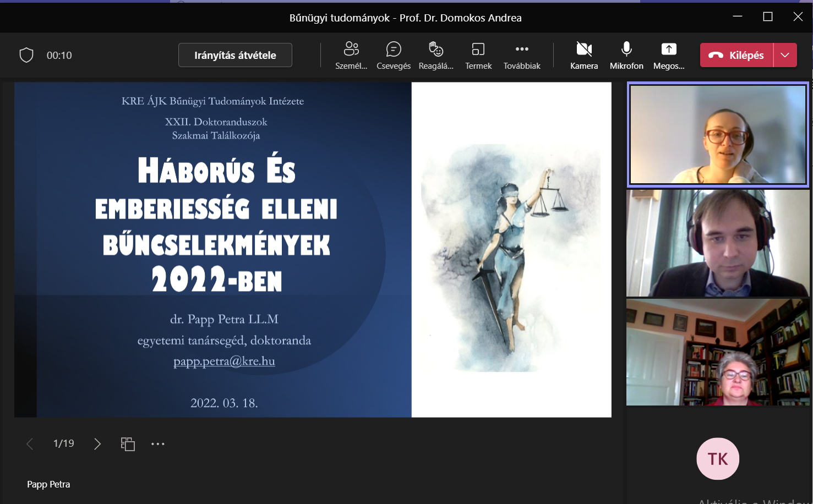This screenshot has width=813, height=504.
Task: Open slide options ellipsis menu
Action: coord(158,444)
